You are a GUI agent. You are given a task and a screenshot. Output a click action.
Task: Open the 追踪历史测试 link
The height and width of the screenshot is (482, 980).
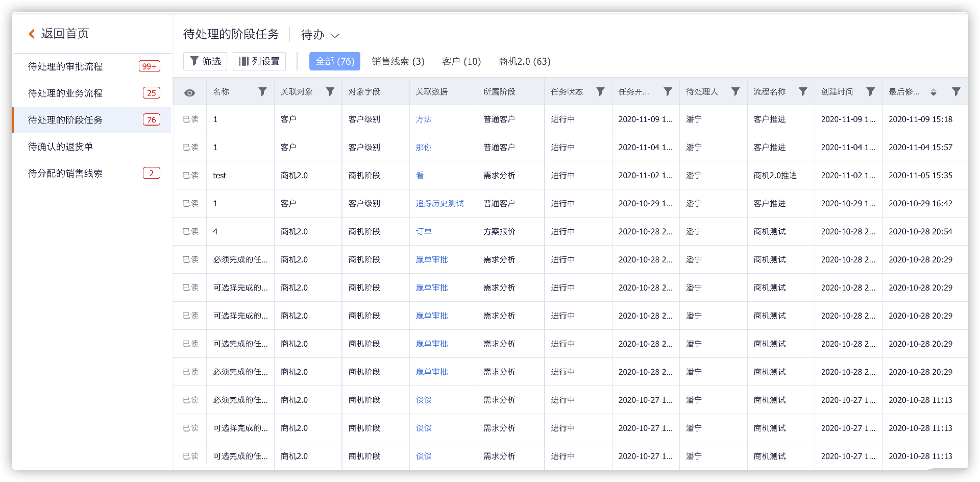[439, 203]
